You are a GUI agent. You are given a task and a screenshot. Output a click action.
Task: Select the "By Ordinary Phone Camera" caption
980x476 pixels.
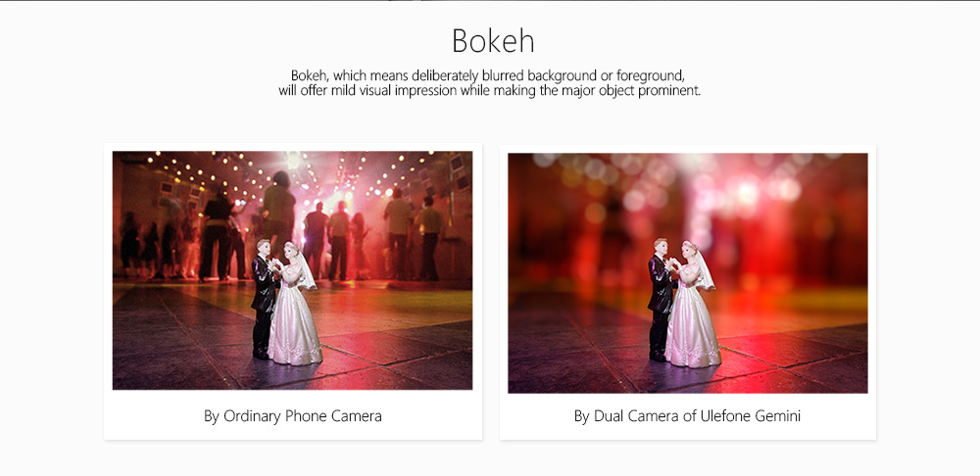pos(292,416)
